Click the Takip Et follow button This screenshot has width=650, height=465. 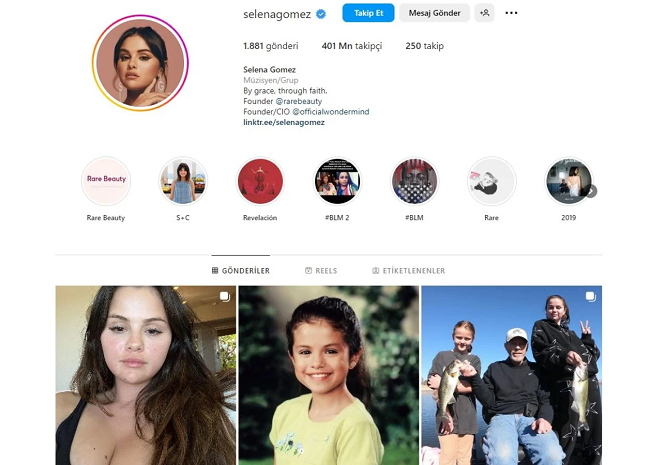click(368, 13)
